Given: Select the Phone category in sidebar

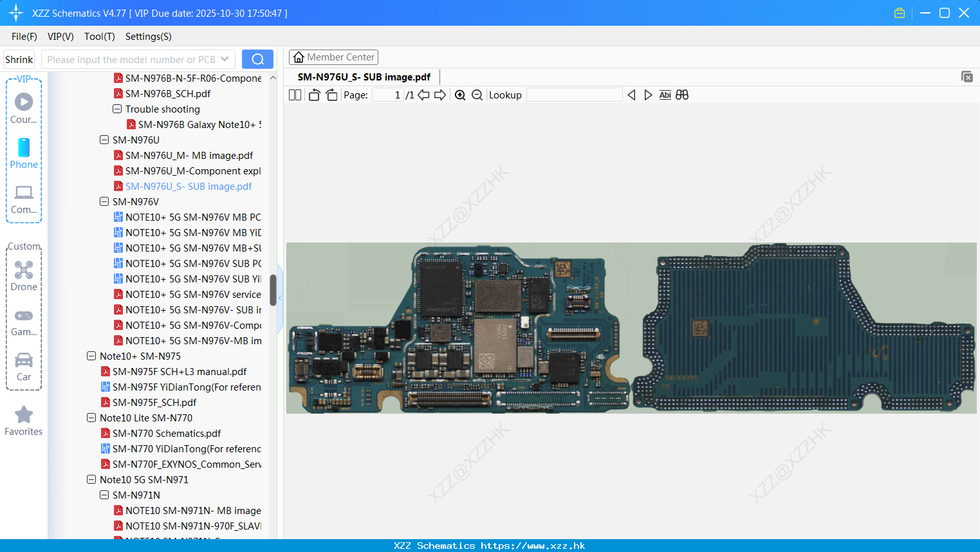Looking at the screenshot, I should click(24, 153).
